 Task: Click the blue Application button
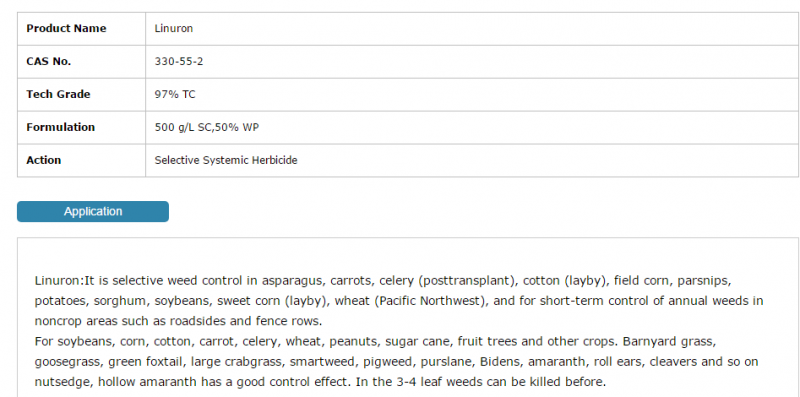click(x=93, y=211)
